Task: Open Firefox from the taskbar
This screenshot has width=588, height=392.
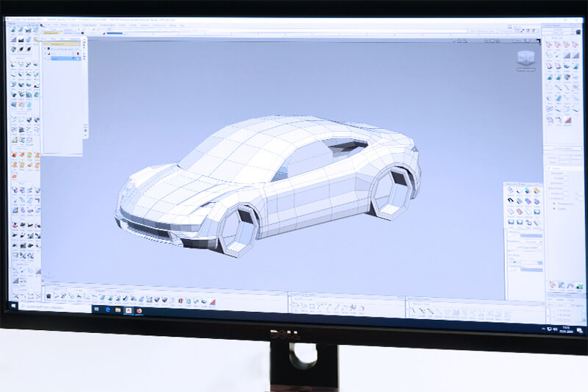Action: point(139,310)
